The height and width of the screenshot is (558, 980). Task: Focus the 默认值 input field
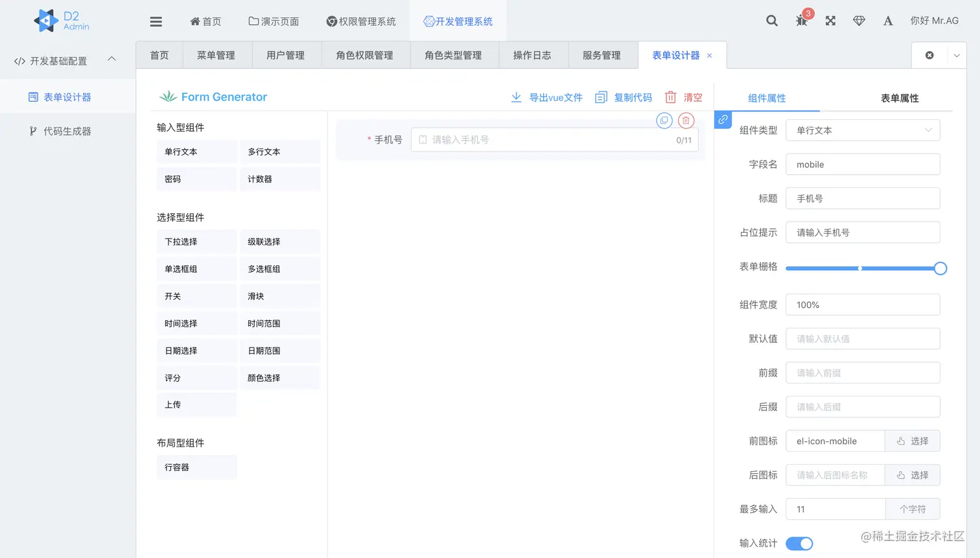(x=863, y=339)
